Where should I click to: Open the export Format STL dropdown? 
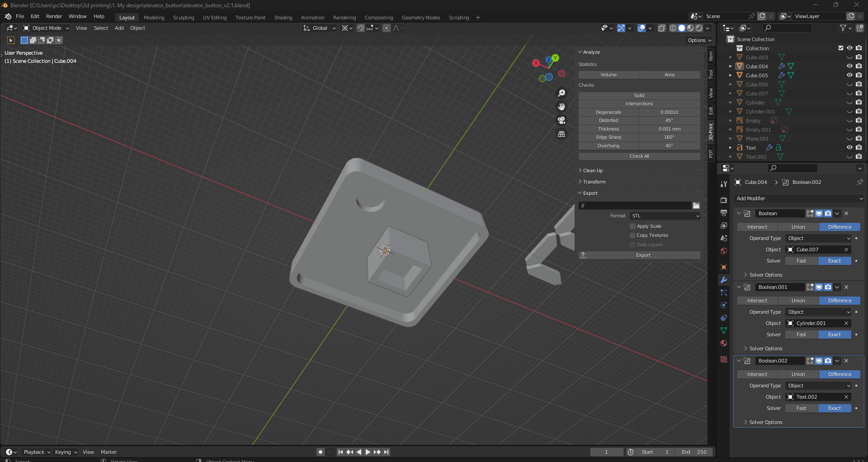(665, 216)
